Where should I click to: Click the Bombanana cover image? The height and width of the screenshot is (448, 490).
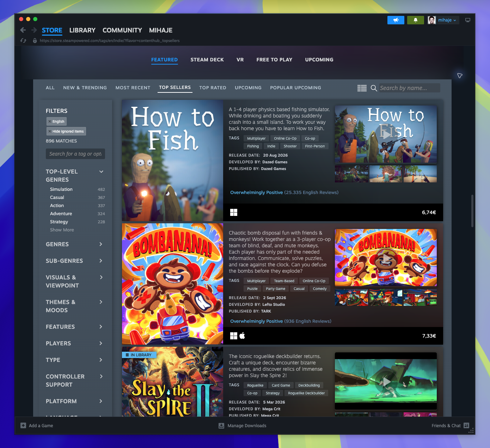pos(172,284)
